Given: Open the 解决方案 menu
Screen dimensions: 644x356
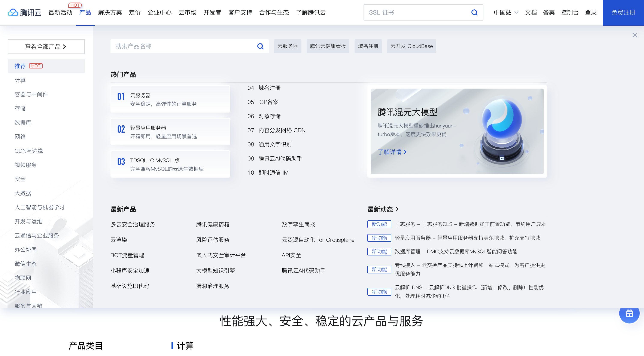Looking at the screenshot, I should click(x=110, y=12).
